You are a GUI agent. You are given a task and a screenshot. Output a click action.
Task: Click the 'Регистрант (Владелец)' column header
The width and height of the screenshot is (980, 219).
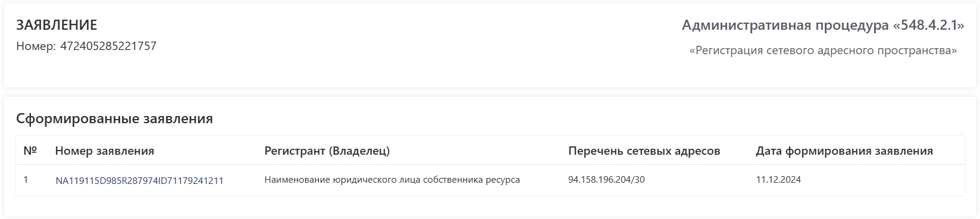327,151
